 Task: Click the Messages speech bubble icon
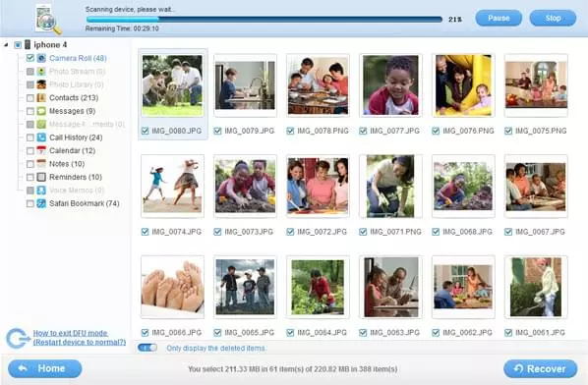(41, 111)
